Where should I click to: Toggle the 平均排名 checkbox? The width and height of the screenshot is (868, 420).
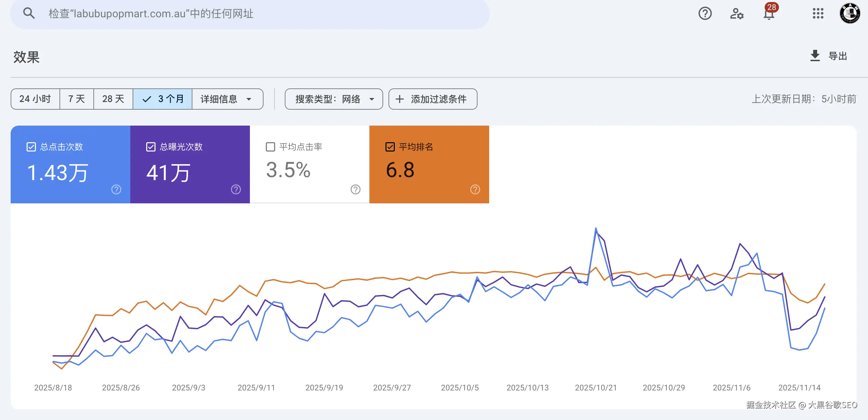pyautogui.click(x=390, y=147)
